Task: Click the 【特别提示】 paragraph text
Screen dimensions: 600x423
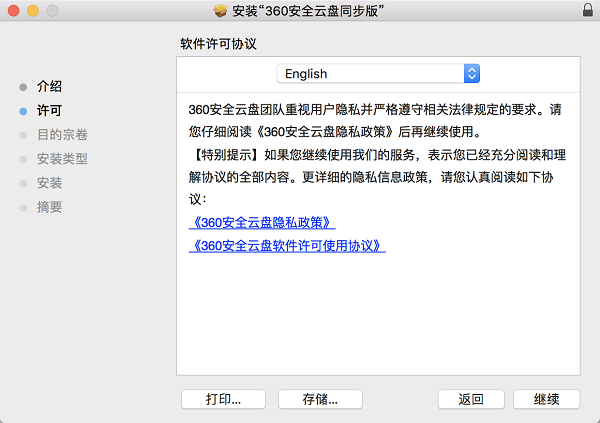Action: click(x=377, y=177)
